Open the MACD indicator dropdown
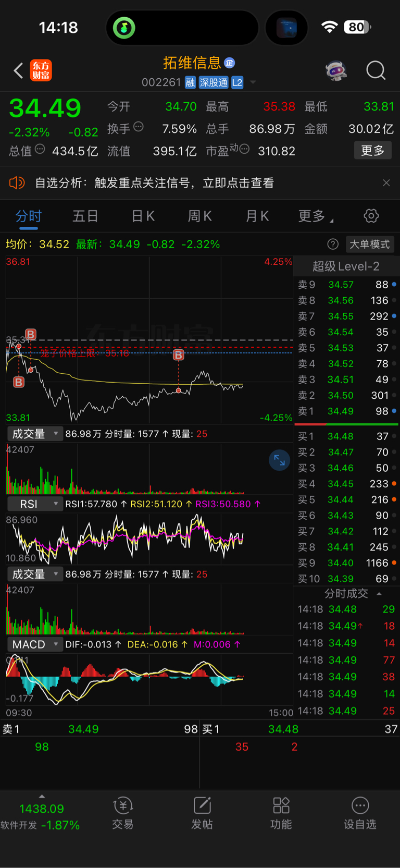 (35, 644)
